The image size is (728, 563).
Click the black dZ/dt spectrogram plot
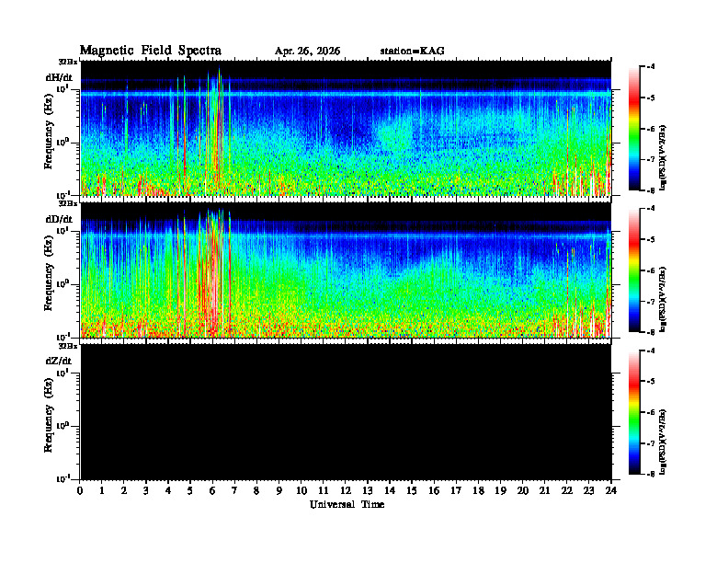346,412
